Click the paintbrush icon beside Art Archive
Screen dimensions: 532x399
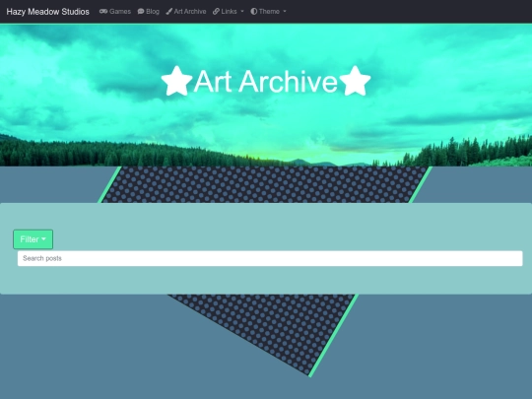point(169,12)
